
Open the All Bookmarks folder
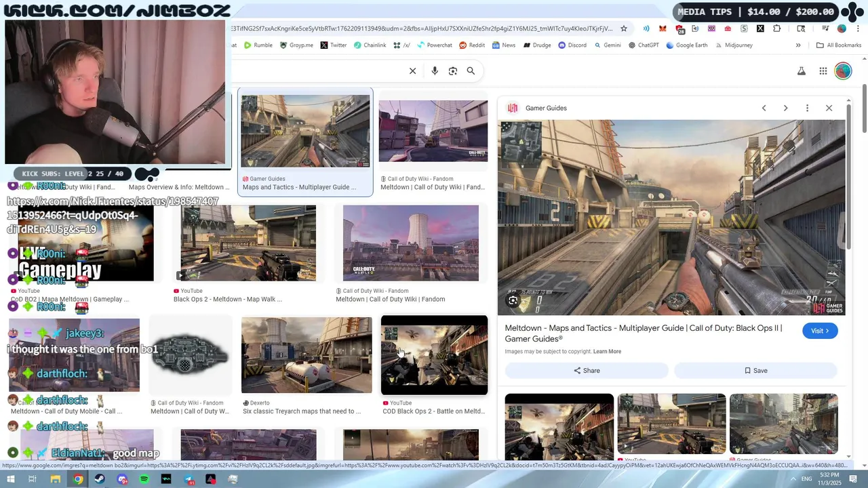(839, 45)
